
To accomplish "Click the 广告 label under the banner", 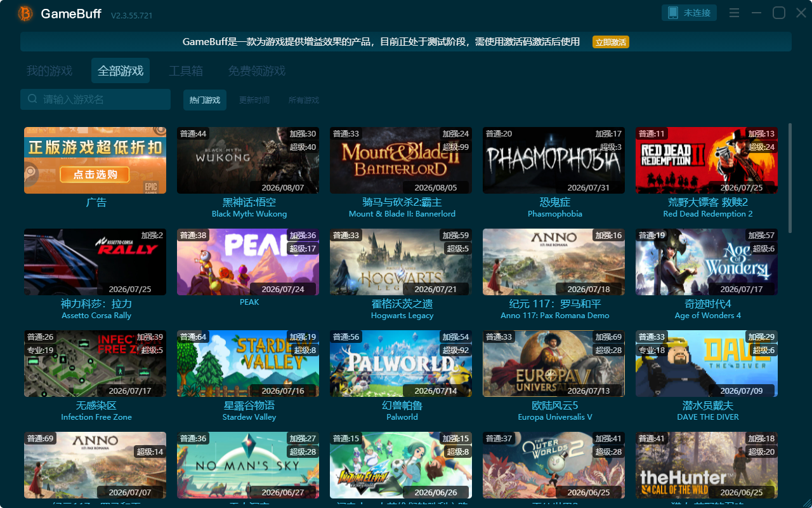I will click(96, 203).
